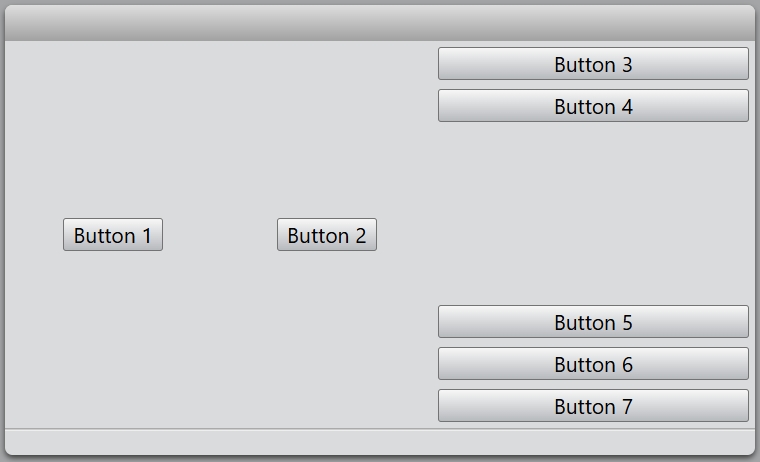Viewport: 760px width, 462px height.
Task: Trigger Button 7
Action: [x=593, y=406]
